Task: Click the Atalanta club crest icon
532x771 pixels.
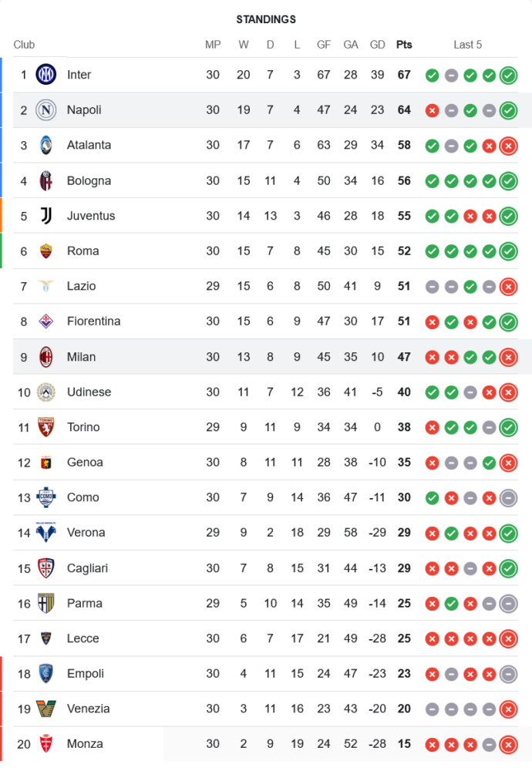Action: [46, 145]
